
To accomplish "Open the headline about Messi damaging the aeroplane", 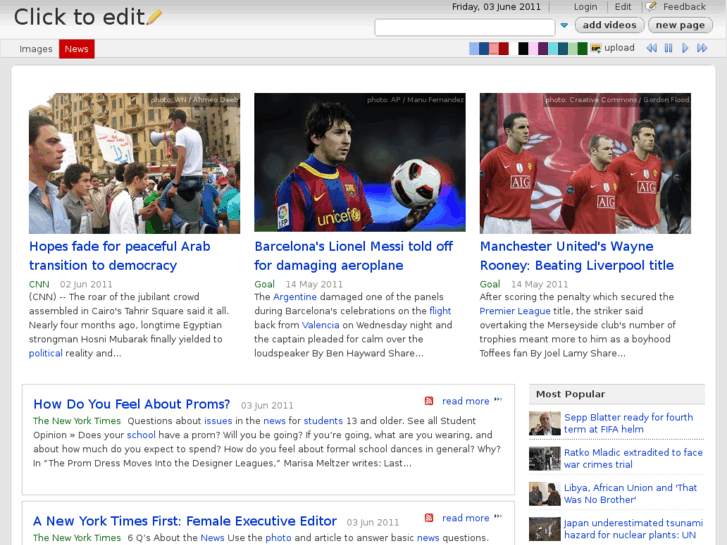I will pyautogui.click(x=354, y=256).
